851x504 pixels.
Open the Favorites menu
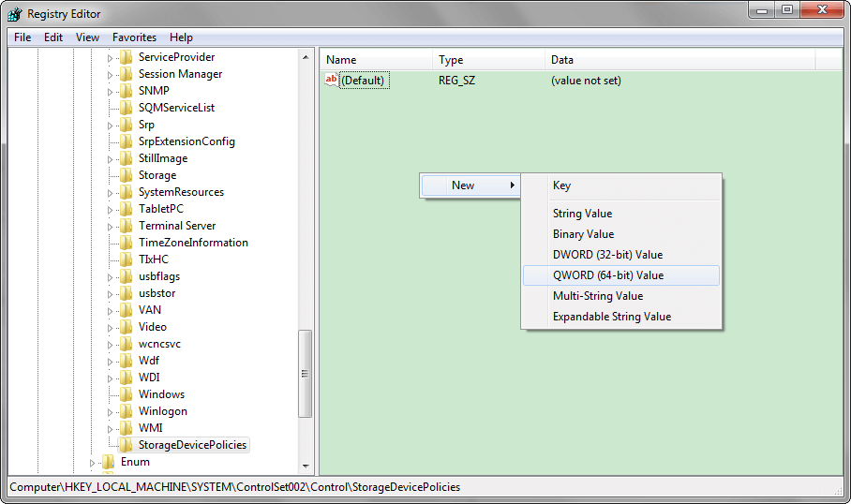(134, 37)
